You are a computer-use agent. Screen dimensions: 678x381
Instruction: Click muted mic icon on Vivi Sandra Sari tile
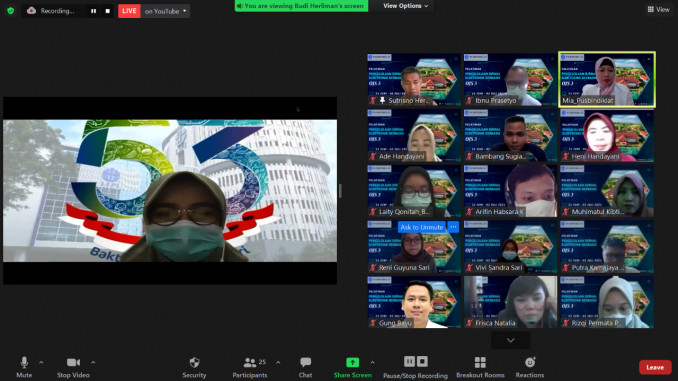469,267
